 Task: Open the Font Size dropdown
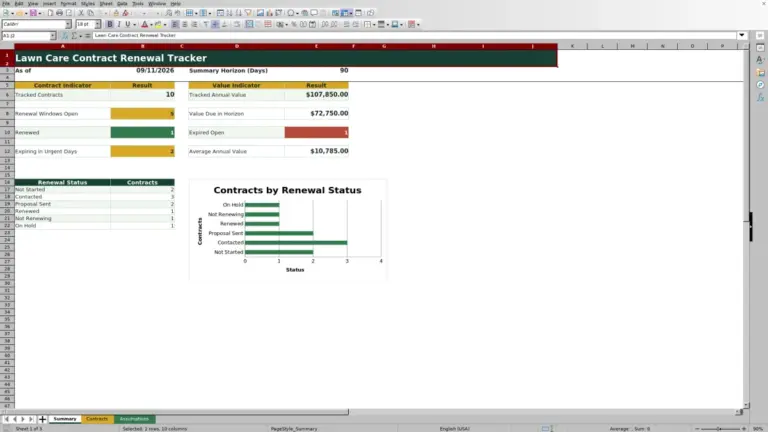point(97,24)
